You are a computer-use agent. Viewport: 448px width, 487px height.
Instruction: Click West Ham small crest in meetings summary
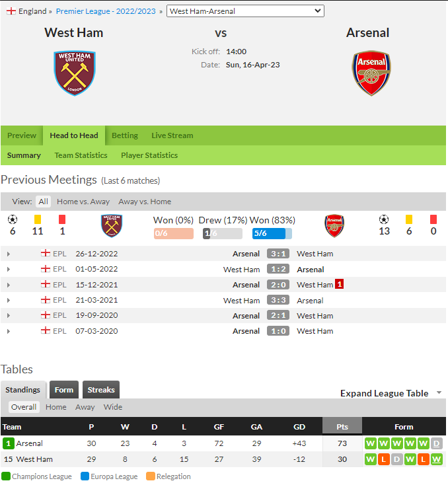pyautogui.click(x=112, y=226)
